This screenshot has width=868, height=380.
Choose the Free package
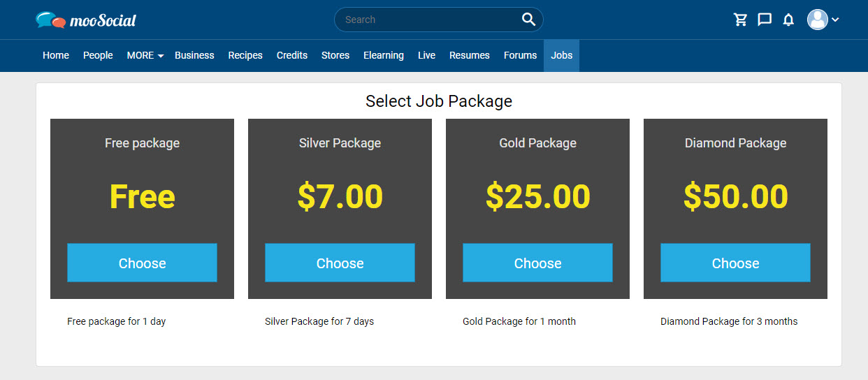[x=142, y=263]
